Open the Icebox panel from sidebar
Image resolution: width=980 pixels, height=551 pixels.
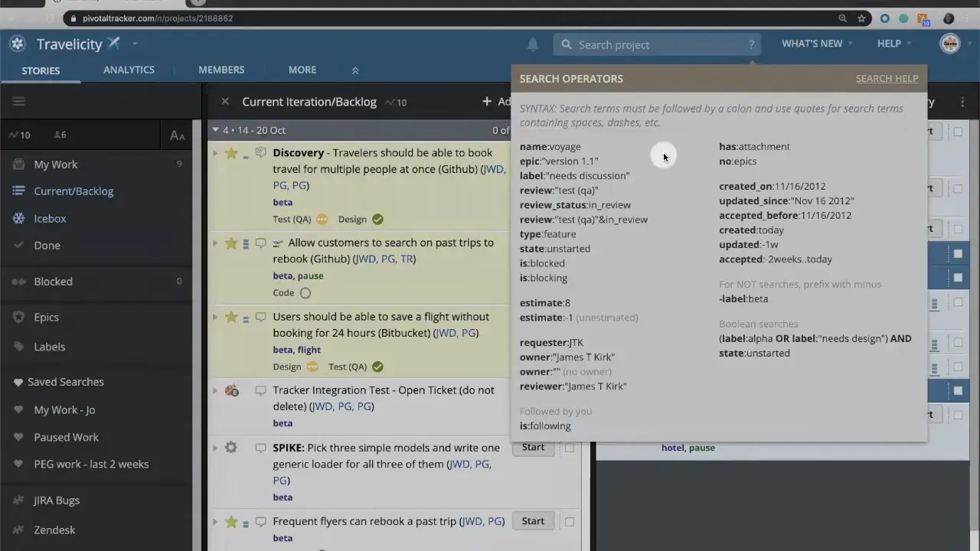49,218
